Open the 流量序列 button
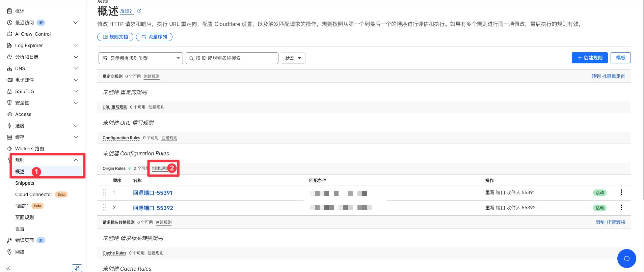 (x=154, y=37)
